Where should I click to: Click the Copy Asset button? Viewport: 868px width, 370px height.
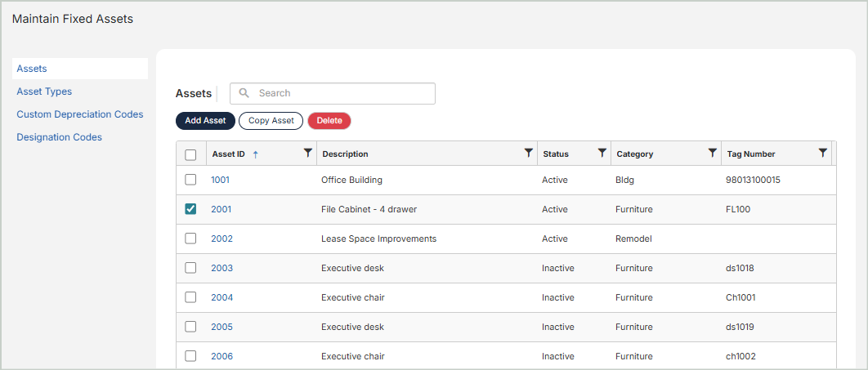pos(271,121)
